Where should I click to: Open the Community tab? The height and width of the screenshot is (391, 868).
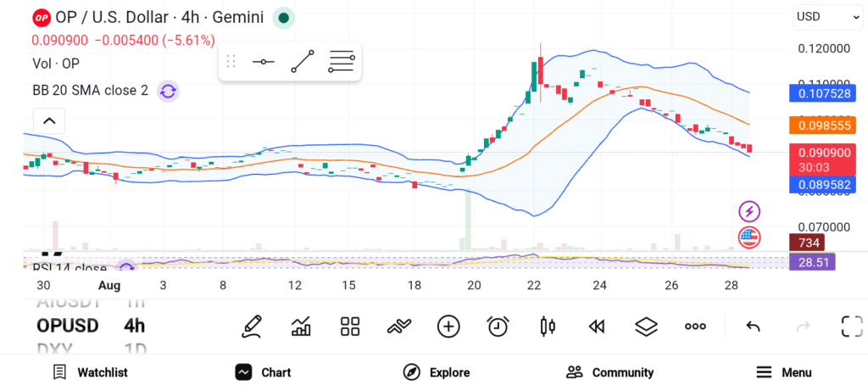click(x=609, y=372)
